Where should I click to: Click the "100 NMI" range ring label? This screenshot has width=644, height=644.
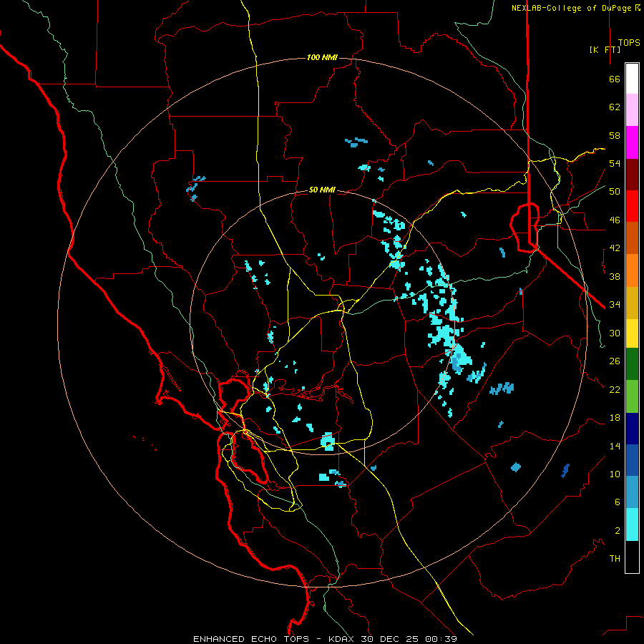tap(322, 57)
